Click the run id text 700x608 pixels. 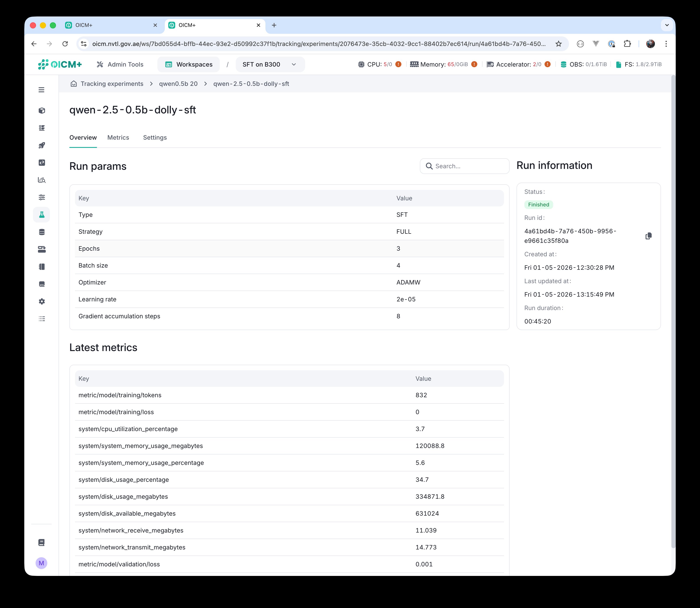click(570, 236)
